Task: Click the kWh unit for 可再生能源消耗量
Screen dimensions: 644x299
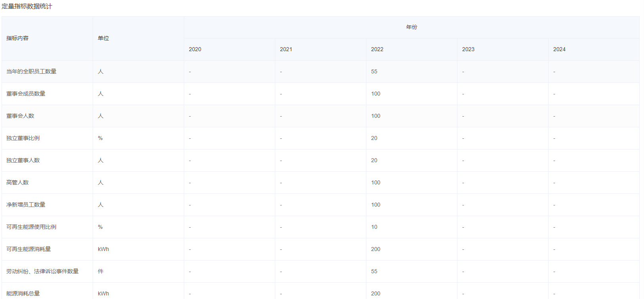Action: tap(103, 249)
